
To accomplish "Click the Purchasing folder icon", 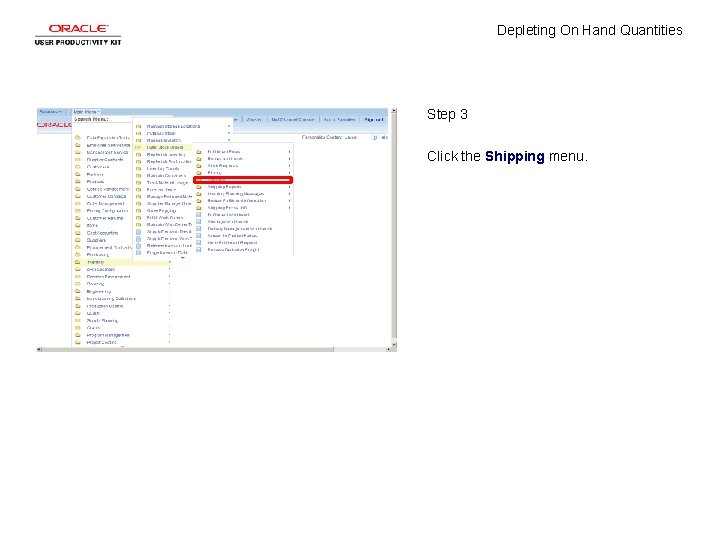I will point(78,254).
